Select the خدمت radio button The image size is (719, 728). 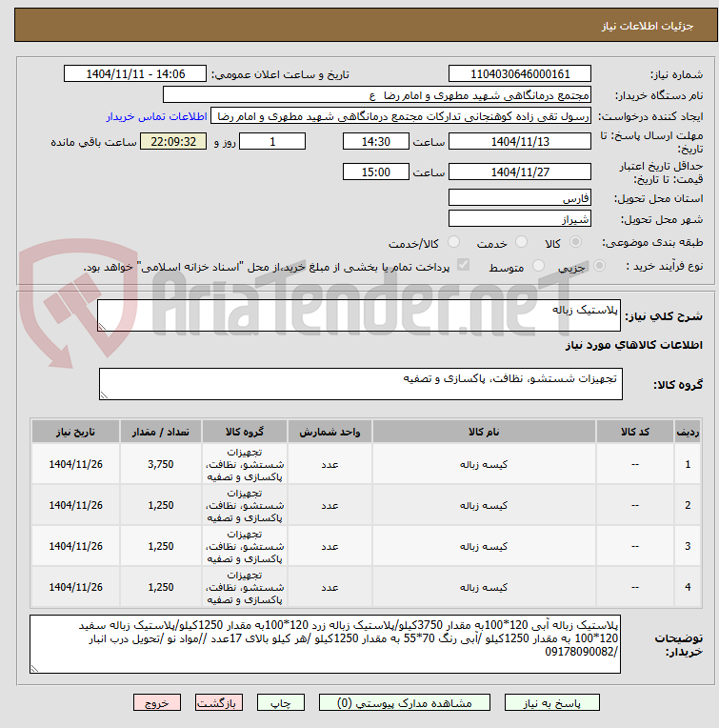click(521, 241)
